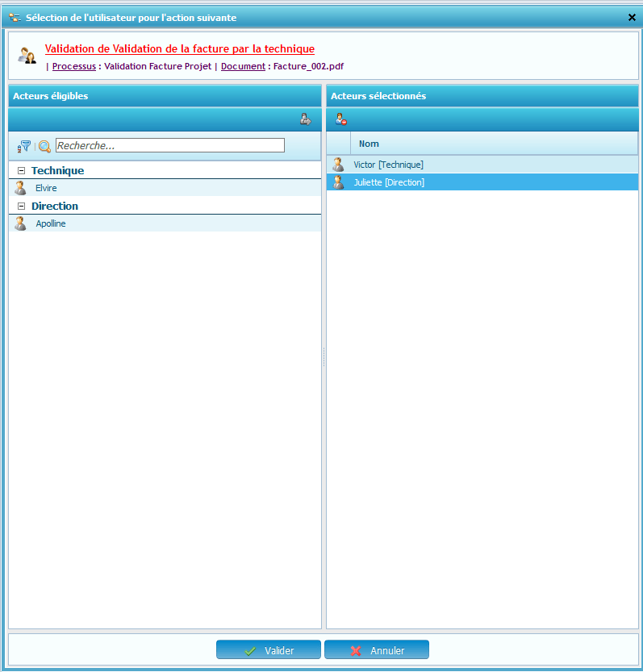Collapse the Technique group
Image resolution: width=643 pixels, height=672 pixels.
(x=22, y=171)
